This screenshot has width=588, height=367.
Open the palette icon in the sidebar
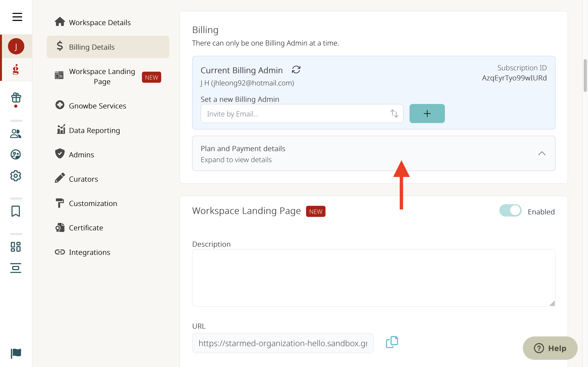[16, 154]
